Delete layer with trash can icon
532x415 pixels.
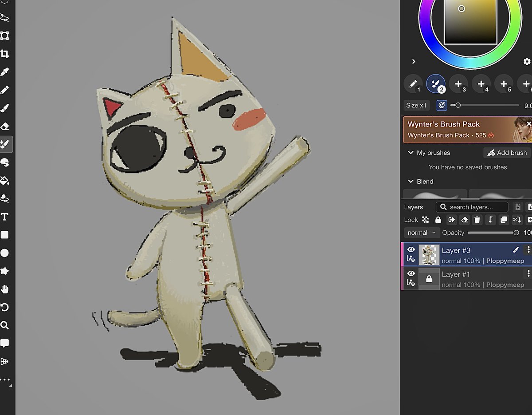pyautogui.click(x=477, y=220)
